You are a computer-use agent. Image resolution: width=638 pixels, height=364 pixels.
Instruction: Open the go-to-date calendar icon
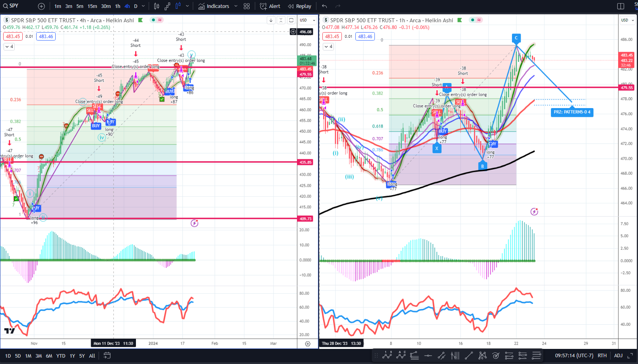point(107,356)
